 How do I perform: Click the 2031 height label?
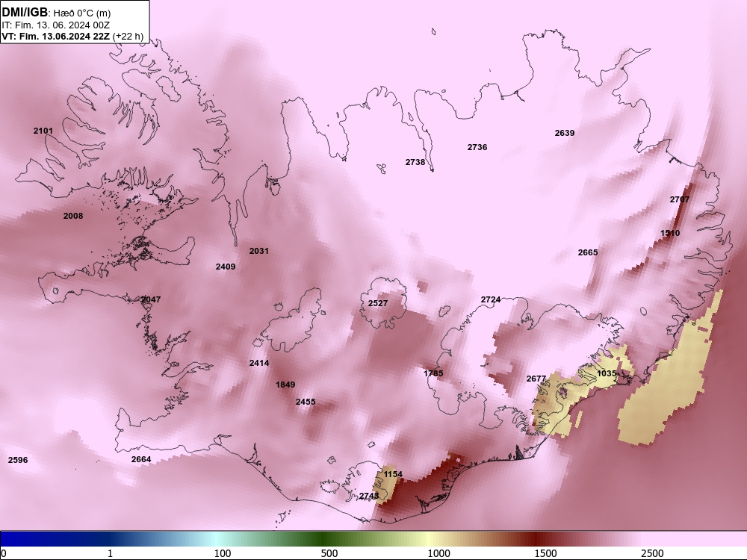258,250
